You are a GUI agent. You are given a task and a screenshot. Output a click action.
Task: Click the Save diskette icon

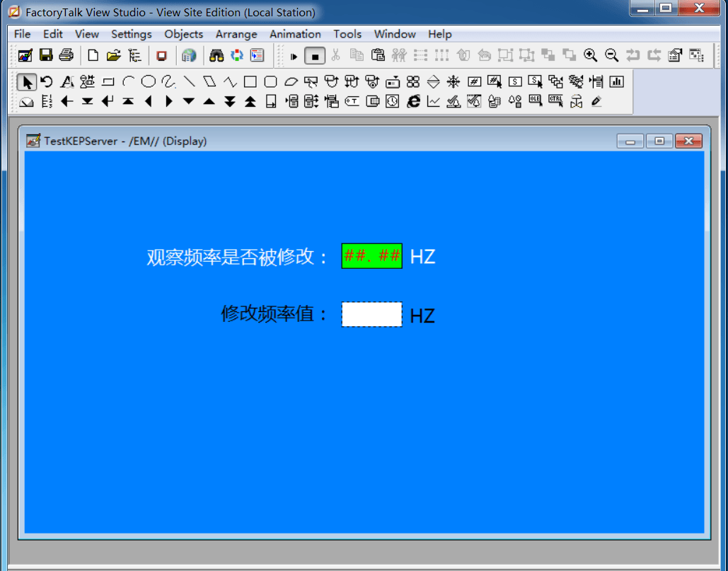point(46,56)
